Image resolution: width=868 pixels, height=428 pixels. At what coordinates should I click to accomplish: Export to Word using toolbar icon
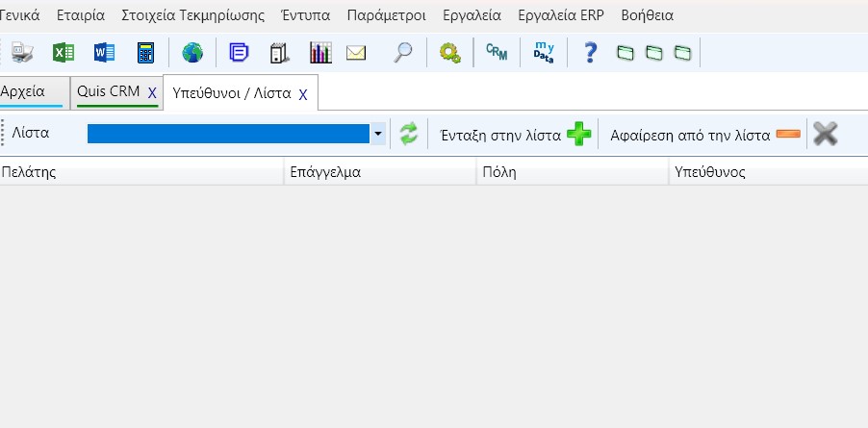pos(104,53)
